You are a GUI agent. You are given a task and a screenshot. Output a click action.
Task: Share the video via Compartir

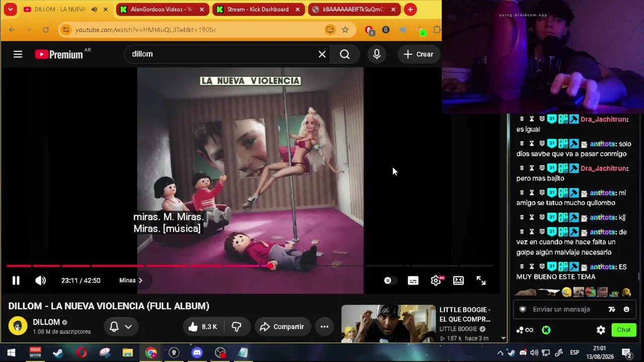click(x=282, y=327)
